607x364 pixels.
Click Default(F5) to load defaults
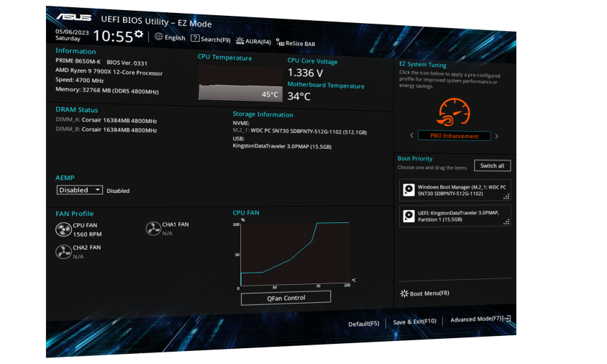363,324
